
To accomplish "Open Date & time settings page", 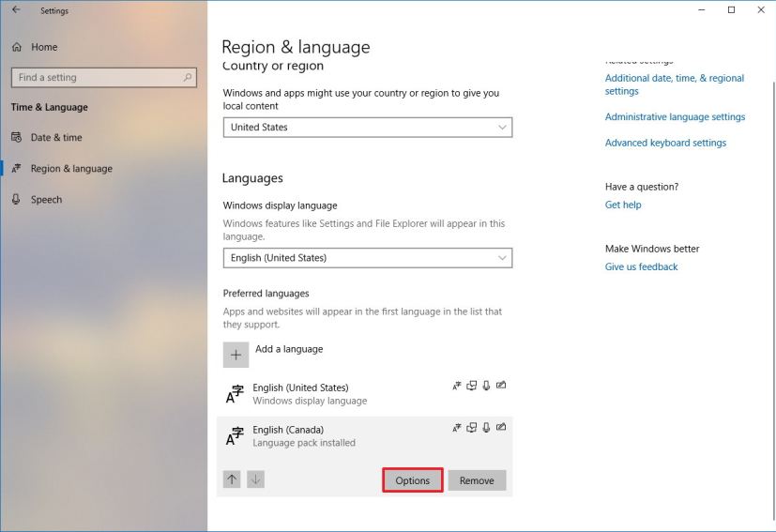I will click(56, 138).
